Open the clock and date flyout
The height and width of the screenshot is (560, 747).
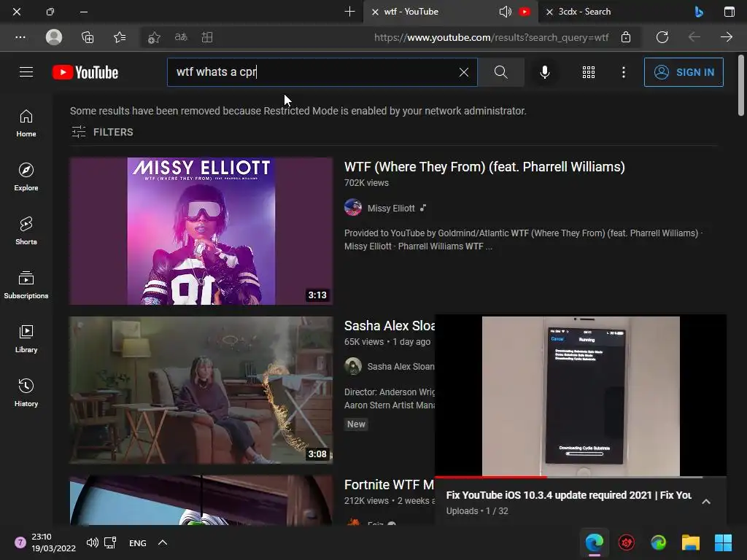(x=53, y=542)
